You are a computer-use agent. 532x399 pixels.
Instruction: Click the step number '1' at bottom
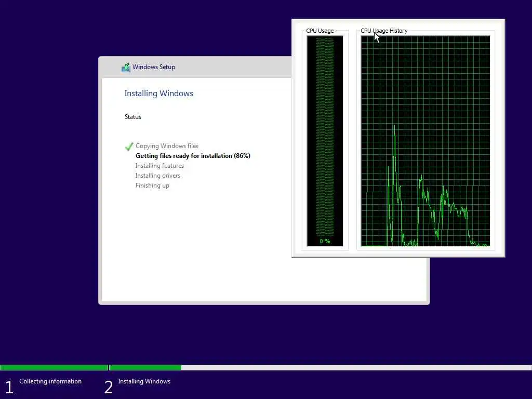(x=9, y=387)
